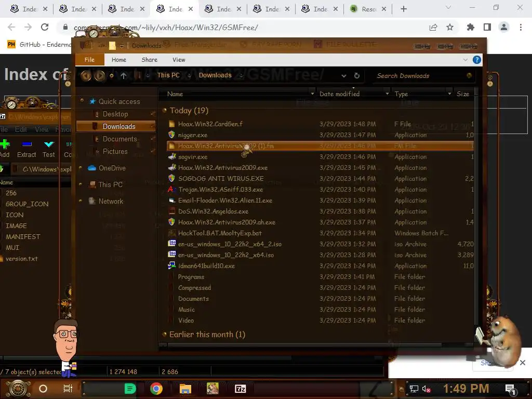
Task: Open the Share ribbon tab
Action: pos(149,60)
